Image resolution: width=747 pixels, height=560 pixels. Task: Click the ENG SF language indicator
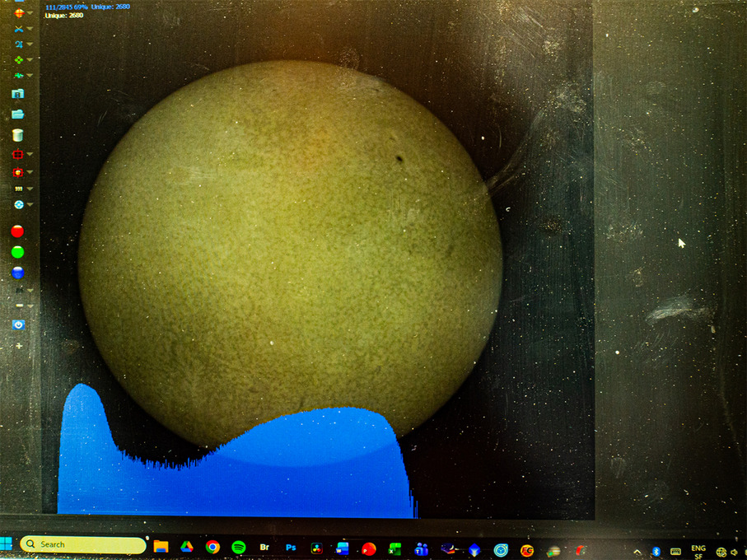coord(698,551)
